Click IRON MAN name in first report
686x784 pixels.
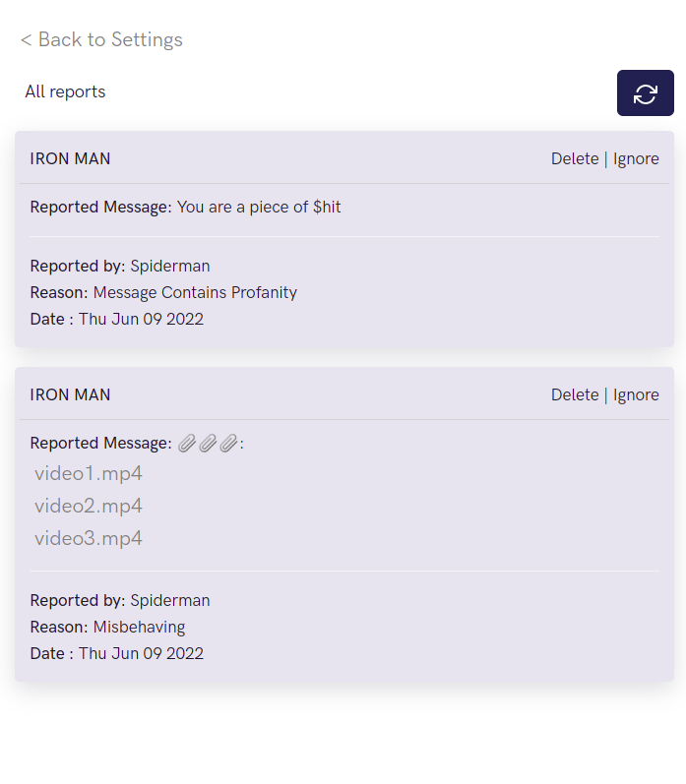point(70,158)
